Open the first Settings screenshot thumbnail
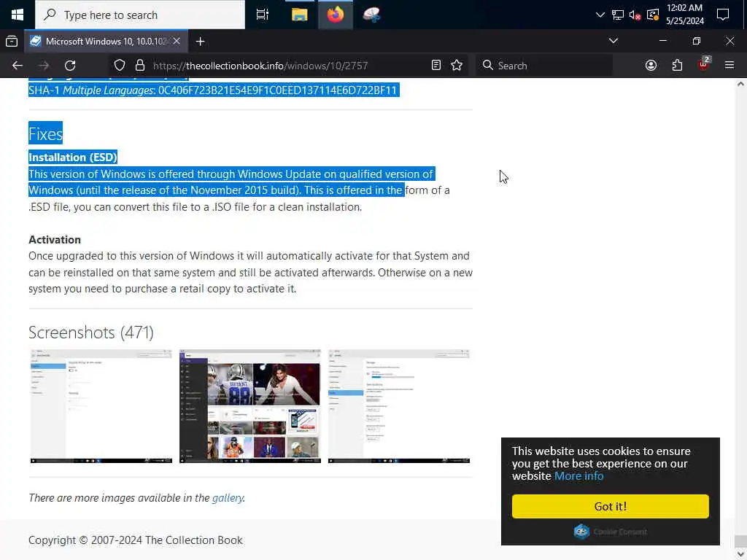Screen dimensions: 747x560 101,405
